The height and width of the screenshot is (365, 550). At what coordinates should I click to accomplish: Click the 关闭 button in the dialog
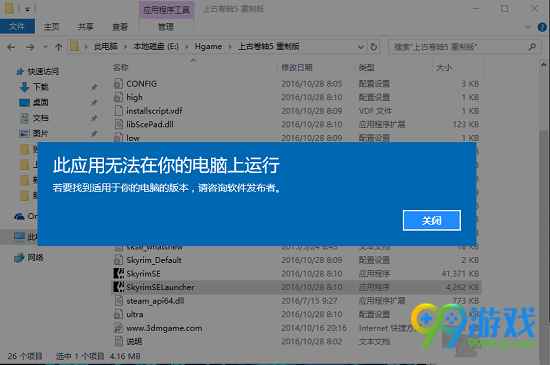pos(432,221)
